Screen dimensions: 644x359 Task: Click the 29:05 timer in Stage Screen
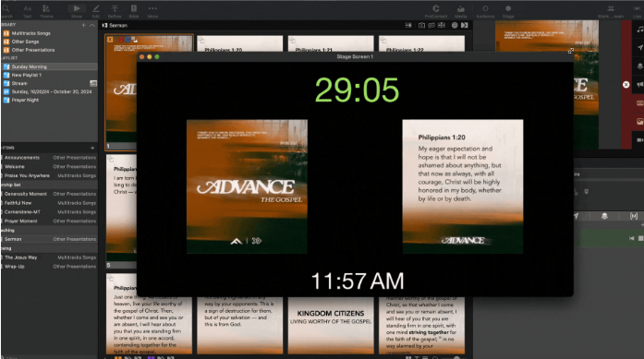point(357,90)
